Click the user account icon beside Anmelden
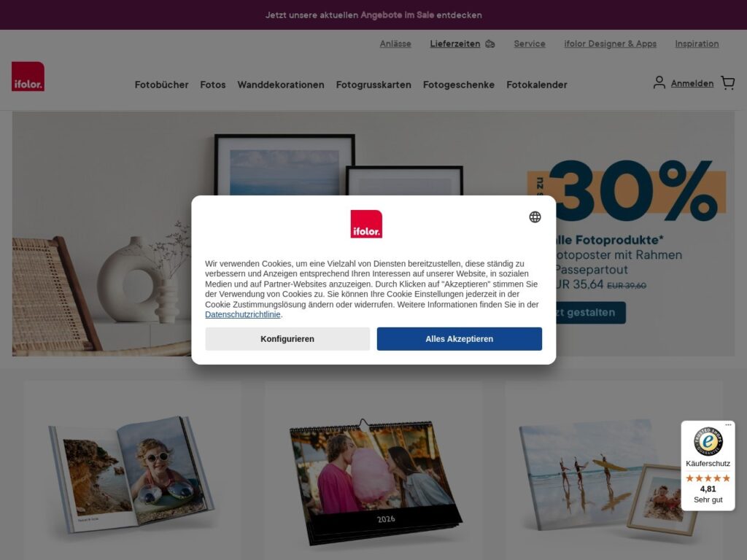The image size is (747, 560). pos(659,82)
